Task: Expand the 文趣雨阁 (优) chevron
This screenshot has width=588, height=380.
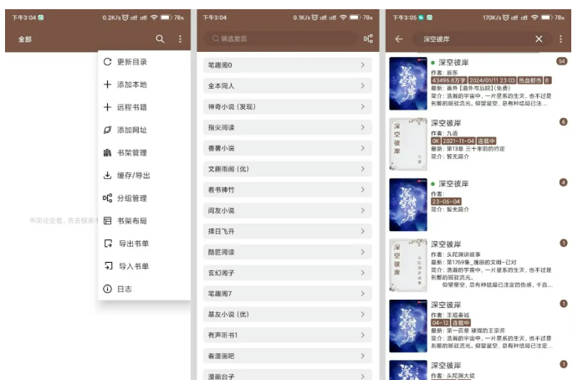Action: (363, 169)
